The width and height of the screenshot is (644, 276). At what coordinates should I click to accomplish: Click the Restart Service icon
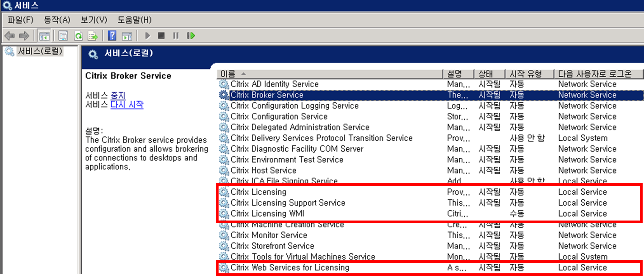[x=191, y=36]
